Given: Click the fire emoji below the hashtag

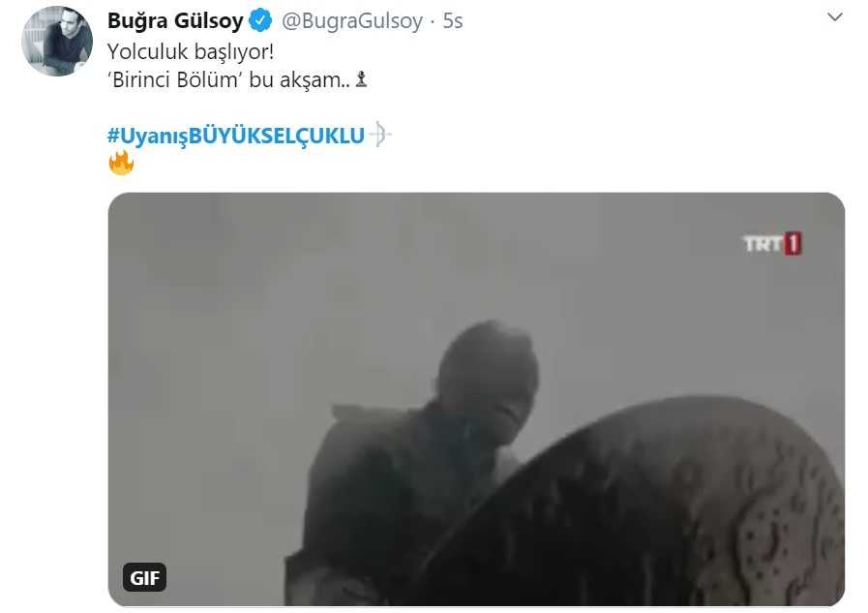Looking at the screenshot, I should tap(121, 163).
